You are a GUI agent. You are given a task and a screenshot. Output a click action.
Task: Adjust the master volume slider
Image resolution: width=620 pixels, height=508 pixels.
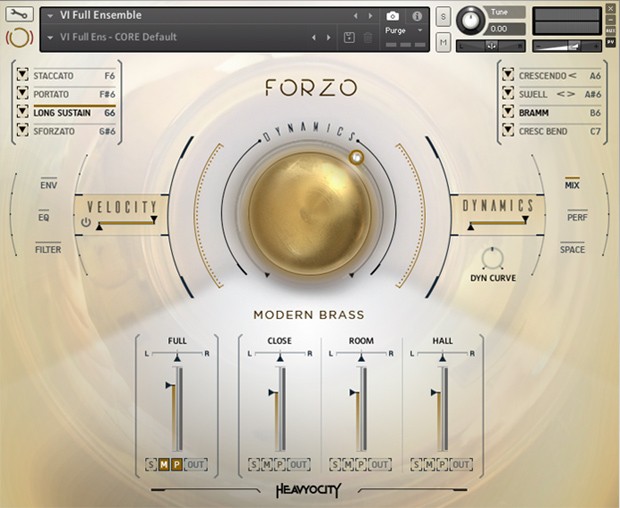click(x=567, y=46)
